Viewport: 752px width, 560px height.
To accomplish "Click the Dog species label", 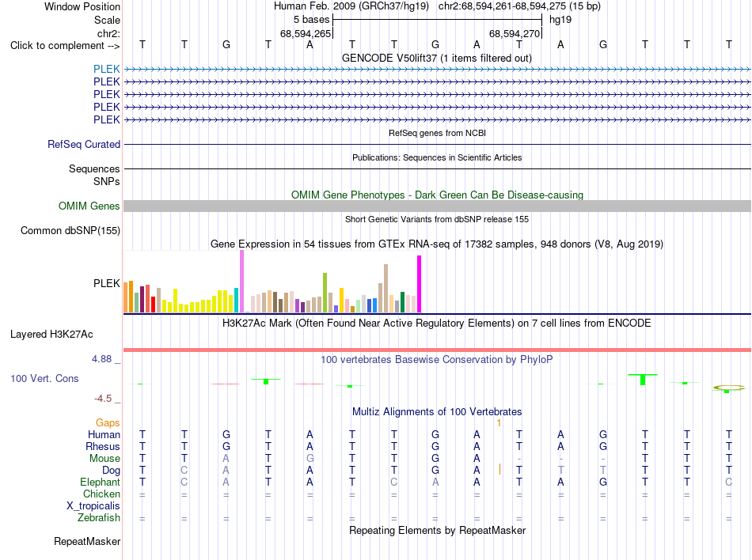I will point(111,471).
